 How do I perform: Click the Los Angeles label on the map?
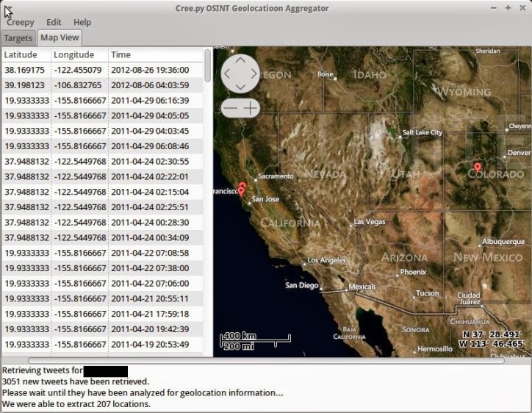[x=326, y=260]
